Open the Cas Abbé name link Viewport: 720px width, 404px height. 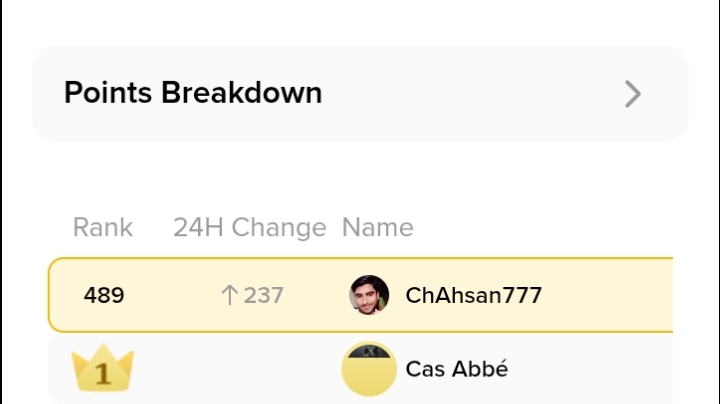click(x=457, y=369)
